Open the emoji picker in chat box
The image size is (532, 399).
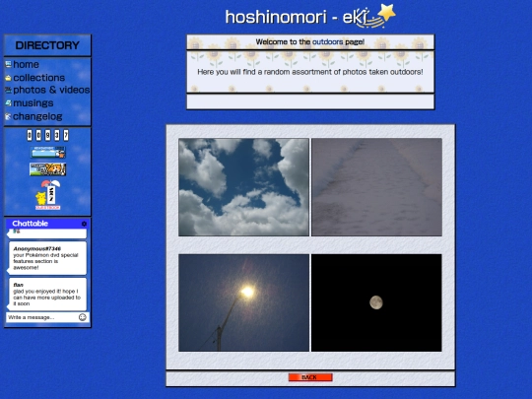pos(82,317)
